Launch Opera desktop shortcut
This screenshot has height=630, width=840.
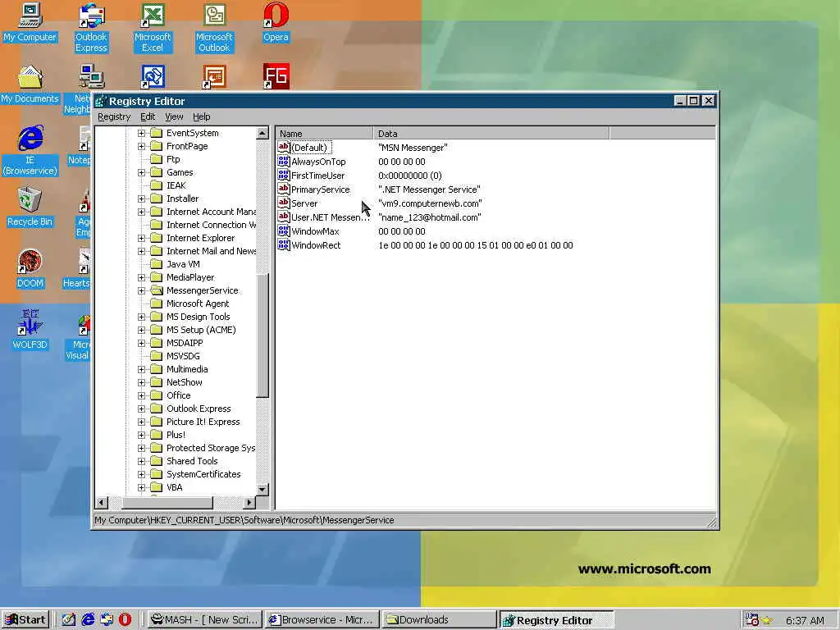click(x=276, y=22)
